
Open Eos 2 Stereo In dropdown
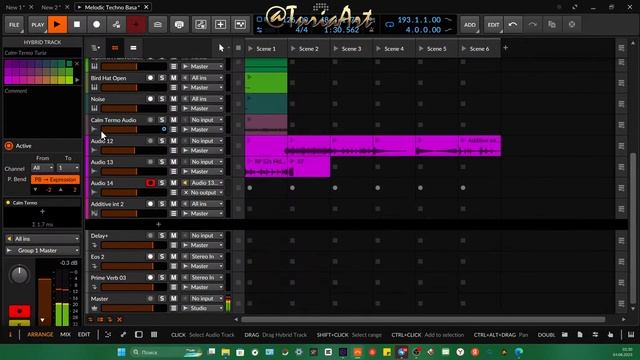(x=203, y=256)
